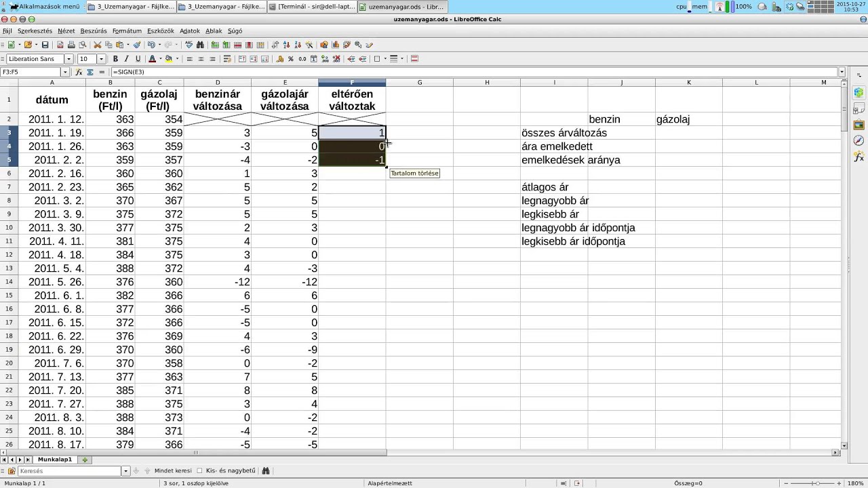Center cell text horizontally
Image resolution: width=868 pixels, height=488 pixels.
(x=201, y=59)
